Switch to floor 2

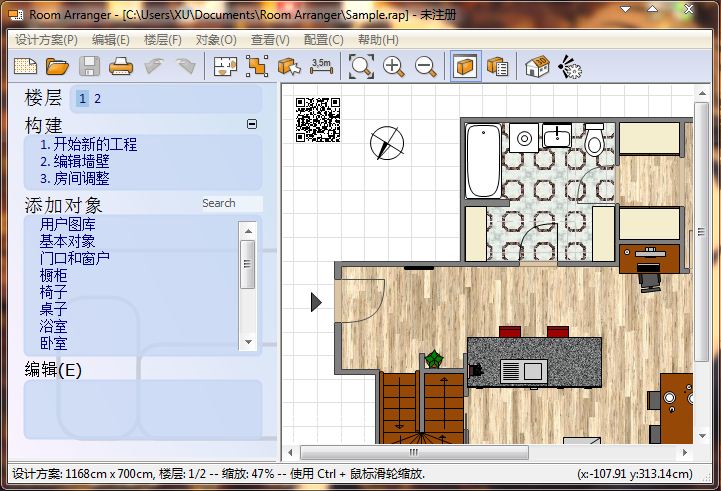click(98, 98)
